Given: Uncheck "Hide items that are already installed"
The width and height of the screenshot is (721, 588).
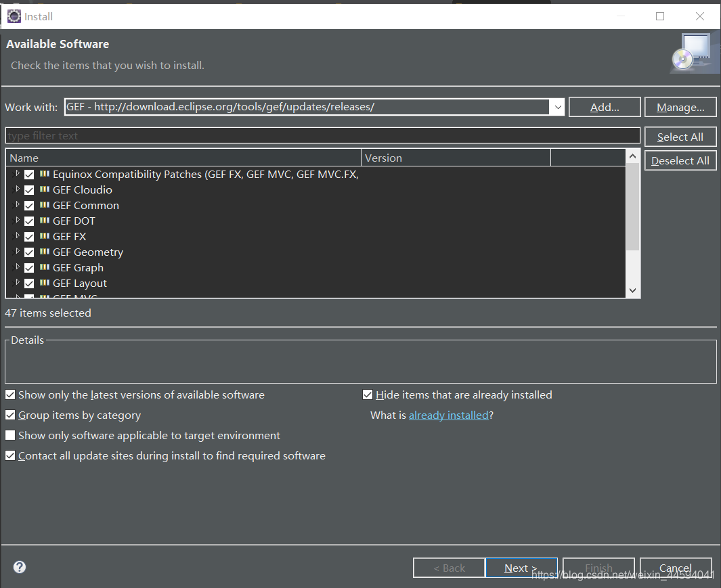Looking at the screenshot, I should [x=367, y=394].
